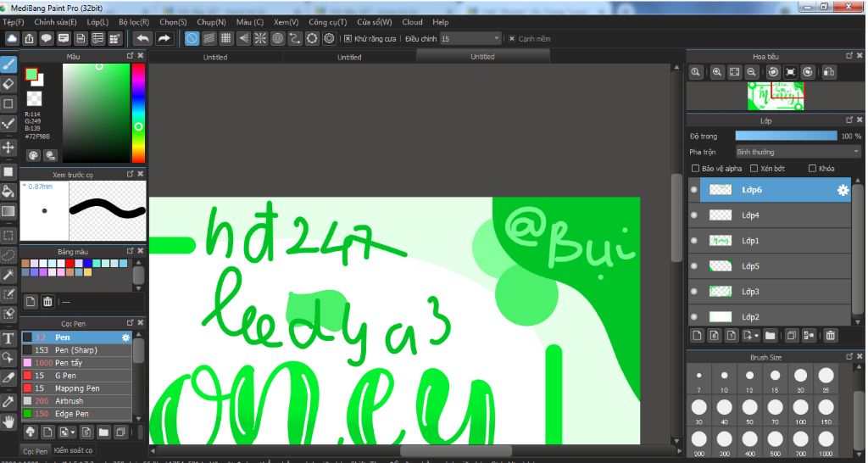This screenshot has width=868, height=463.
Task: Adjust the Độ trong opacity bar
Action: coord(786,136)
